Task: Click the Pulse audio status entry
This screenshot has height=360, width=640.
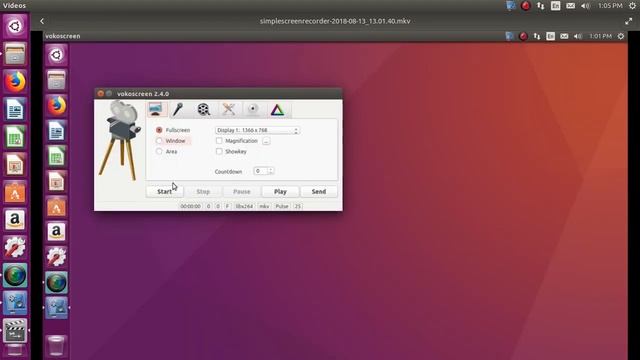Action: (x=282, y=207)
